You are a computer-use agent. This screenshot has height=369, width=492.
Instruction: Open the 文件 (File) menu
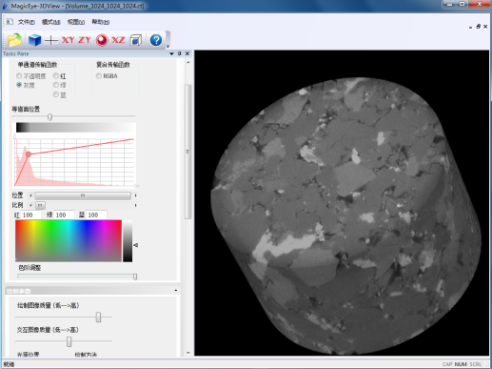[x=26, y=22]
